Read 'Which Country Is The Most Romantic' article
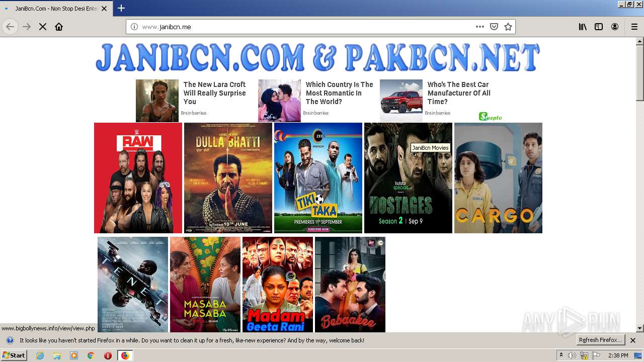This screenshot has width=644, height=362. click(x=339, y=93)
